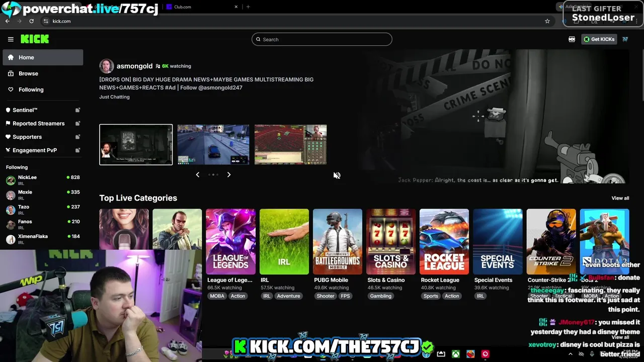
Task: Expand hidden system tray icons chevron
Action: (x=571, y=354)
